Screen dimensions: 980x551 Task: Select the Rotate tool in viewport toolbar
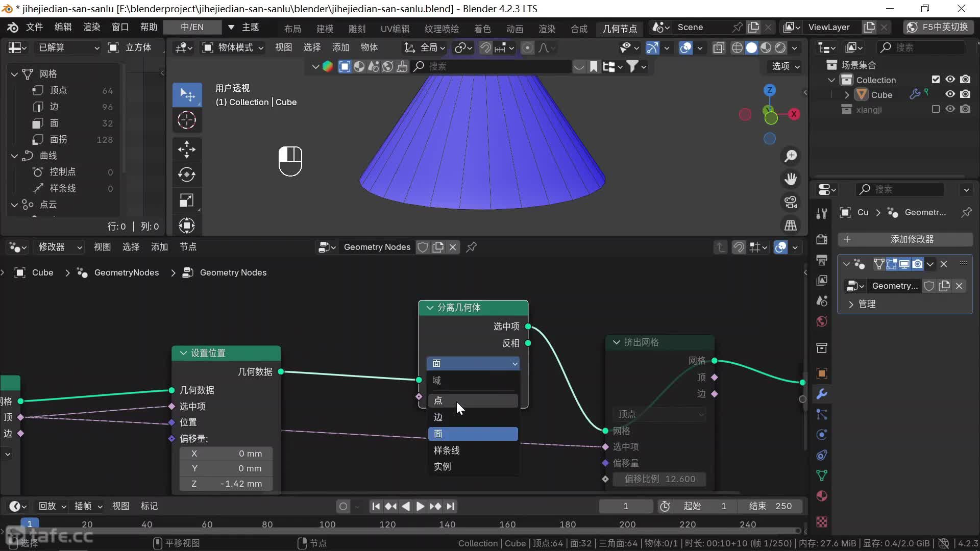[x=187, y=174]
